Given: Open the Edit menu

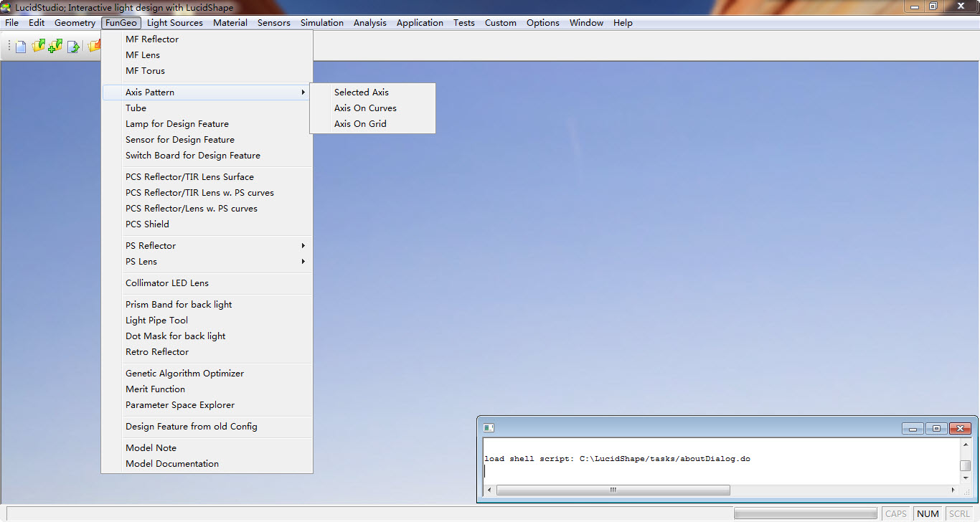Looking at the screenshot, I should point(37,23).
